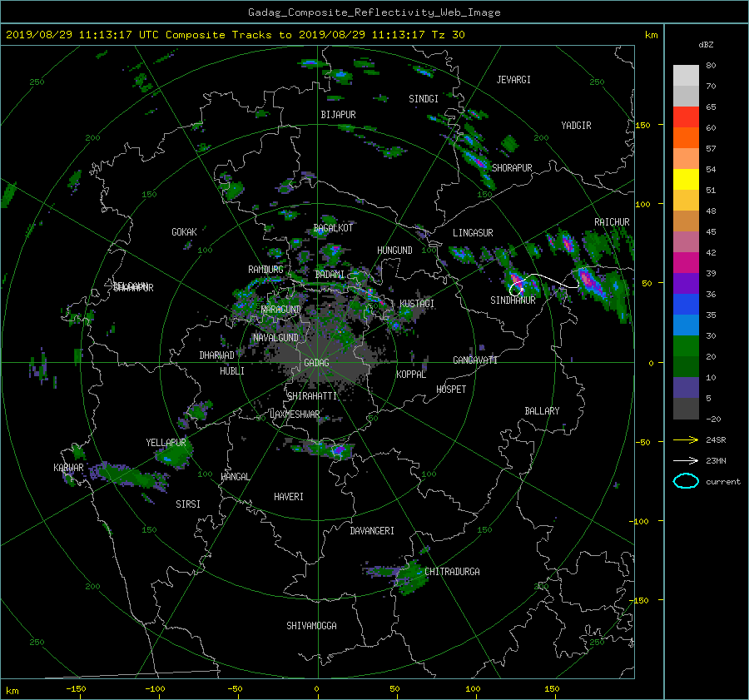
Task: Click the BIJAPUR city label
Action: [x=338, y=115]
